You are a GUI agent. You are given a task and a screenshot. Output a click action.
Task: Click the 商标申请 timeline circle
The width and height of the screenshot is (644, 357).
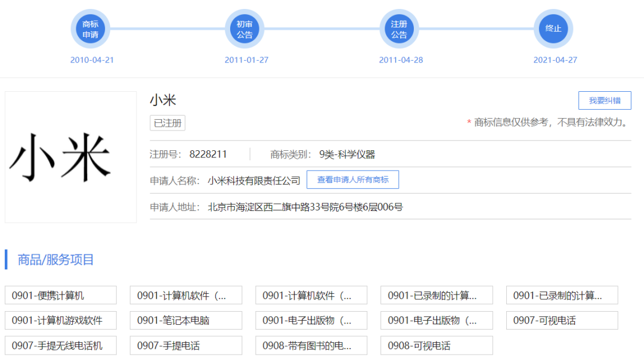click(91, 29)
